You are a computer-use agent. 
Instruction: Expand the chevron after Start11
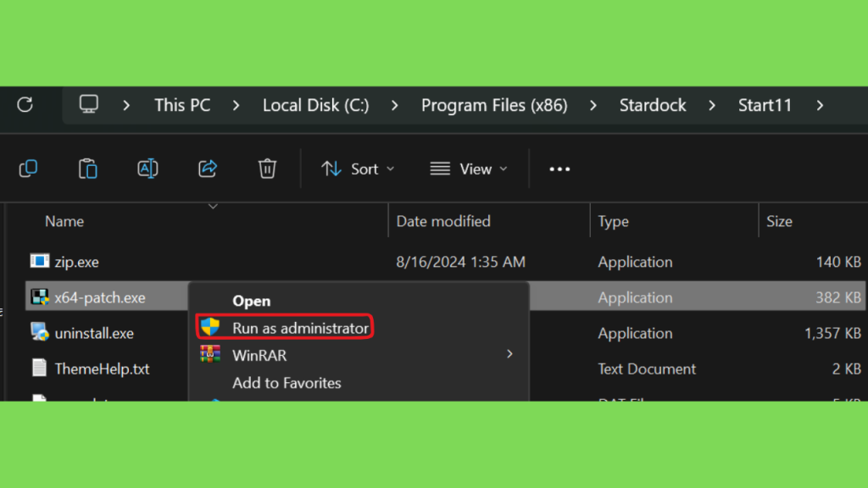(820, 105)
